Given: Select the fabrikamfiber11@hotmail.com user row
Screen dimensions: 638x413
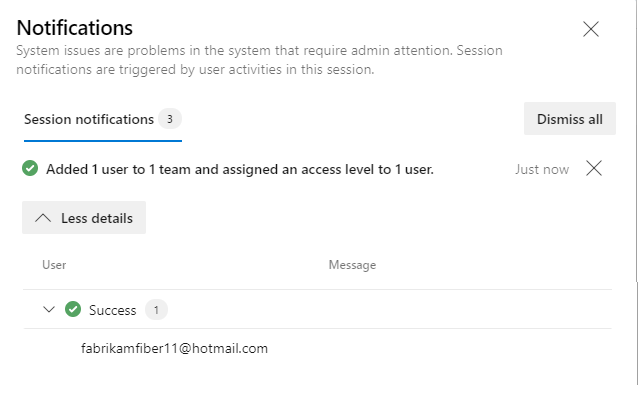Looking at the screenshot, I should coord(174,349).
